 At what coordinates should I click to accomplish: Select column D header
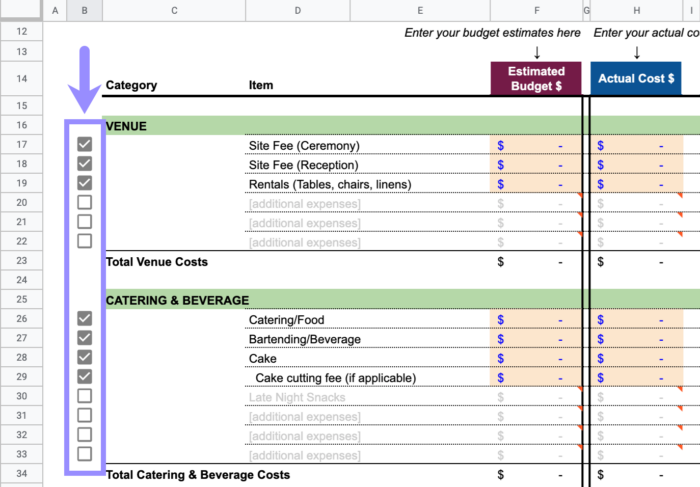tap(298, 10)
